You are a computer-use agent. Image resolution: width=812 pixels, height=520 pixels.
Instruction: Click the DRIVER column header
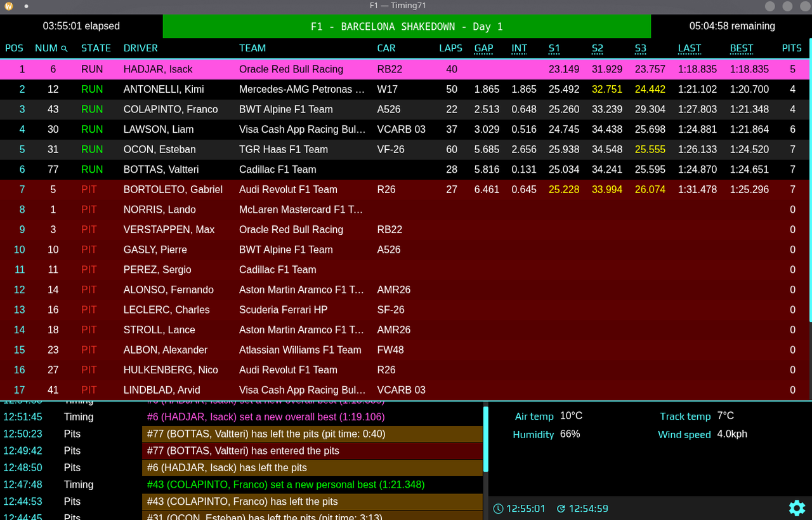click(141, 48)
